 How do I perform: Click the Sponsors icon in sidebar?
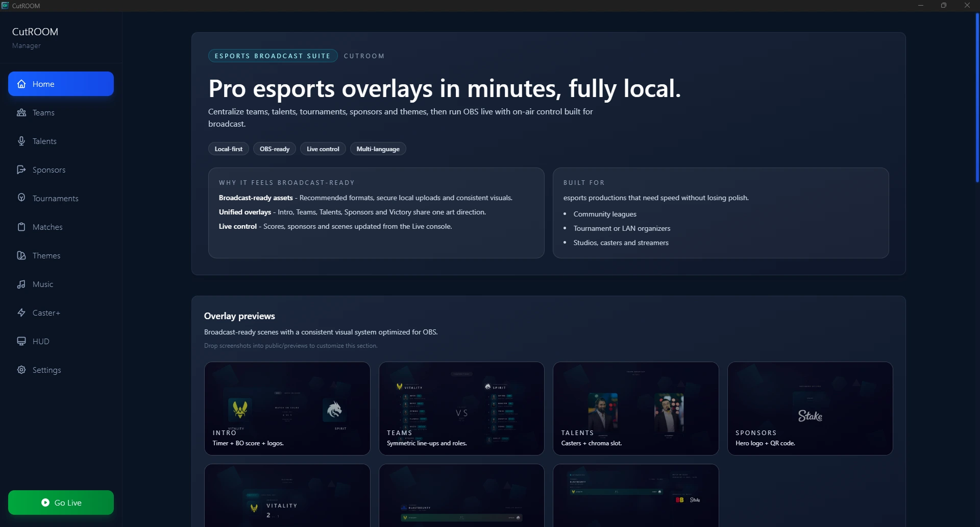tap(21, 170)
